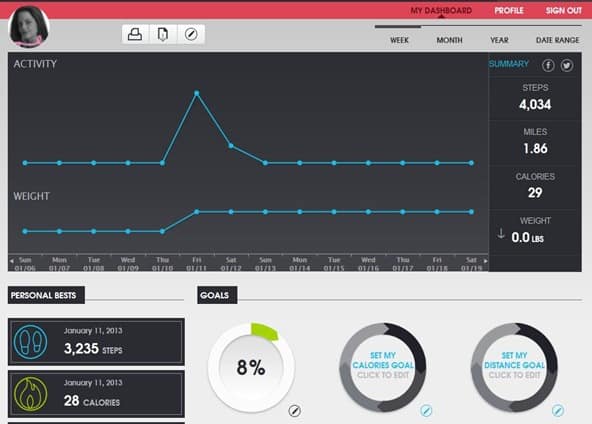Screen dimensions: 592x424
Task: Select the Fri 01/11 weight data point
Action: [x=197, y=212]
